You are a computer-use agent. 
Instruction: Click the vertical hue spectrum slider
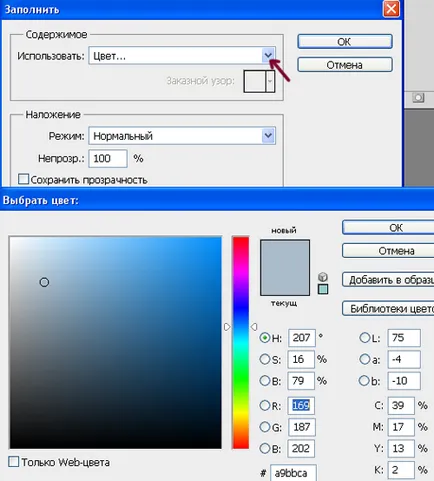coord(241,343)
